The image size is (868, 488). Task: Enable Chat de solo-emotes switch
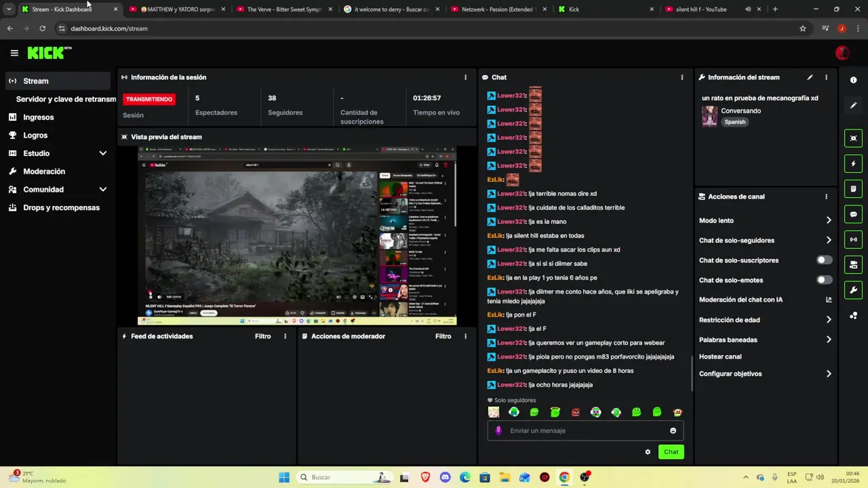824,280
